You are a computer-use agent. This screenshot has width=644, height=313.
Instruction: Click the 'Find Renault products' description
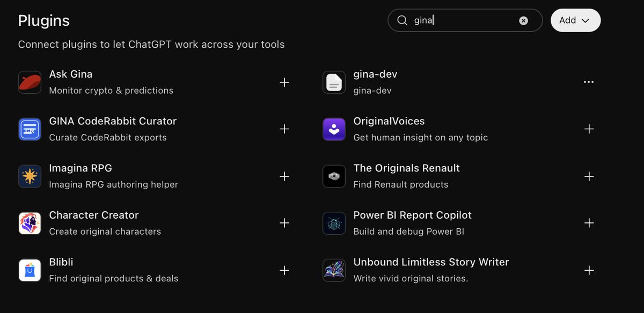401,184
